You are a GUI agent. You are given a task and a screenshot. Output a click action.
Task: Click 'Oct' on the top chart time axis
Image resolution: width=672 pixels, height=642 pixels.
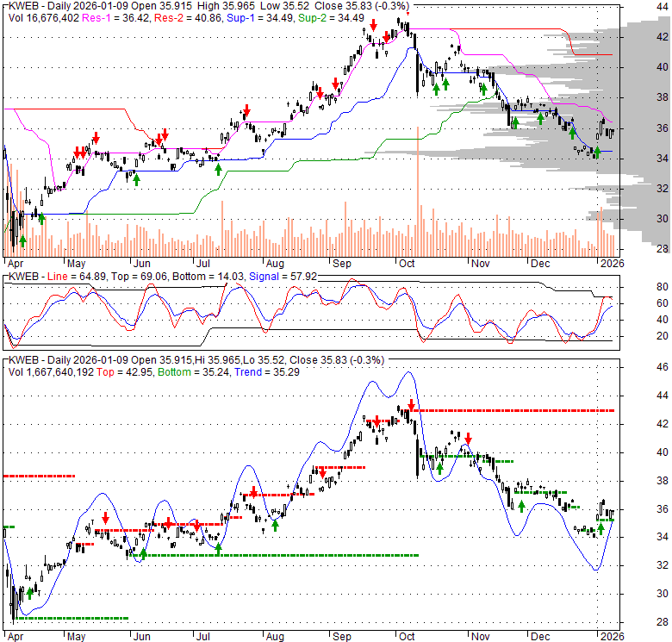[407, 263]
